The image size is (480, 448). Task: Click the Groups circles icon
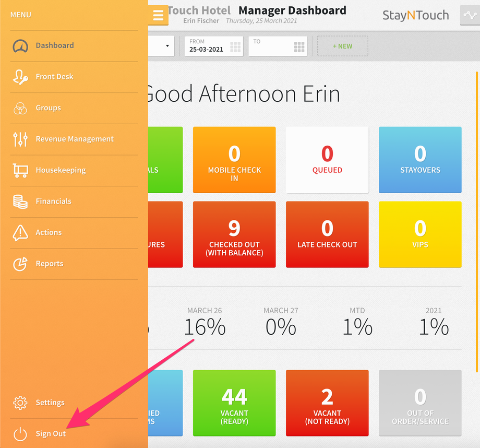tap(20, 108)
